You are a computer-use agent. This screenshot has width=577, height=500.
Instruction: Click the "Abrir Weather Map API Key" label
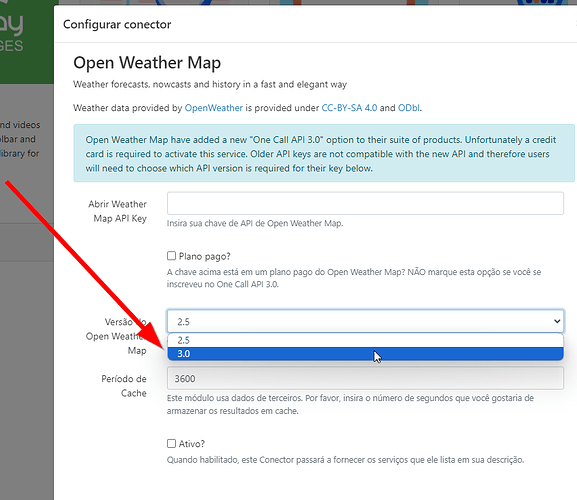click(118, 211)
